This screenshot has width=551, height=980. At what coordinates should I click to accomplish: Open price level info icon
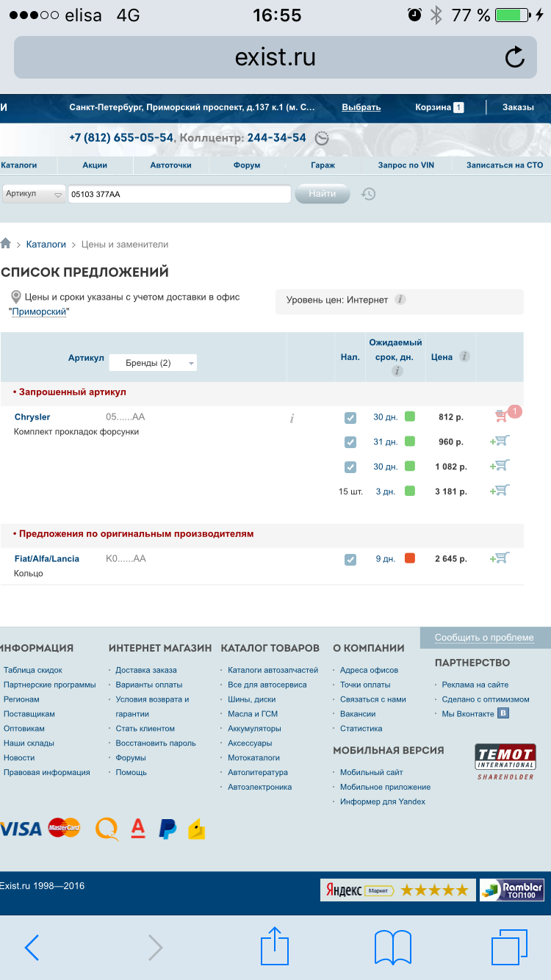tap(400, 300)
